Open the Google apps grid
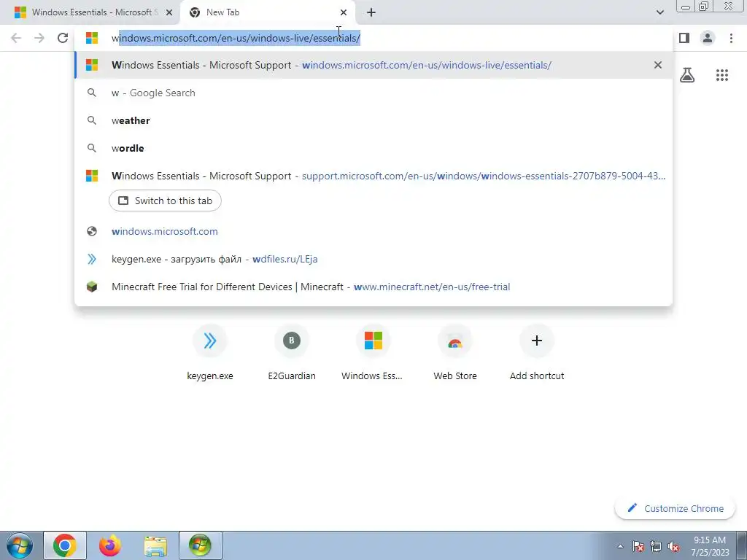747x560 pixels. 722,75
